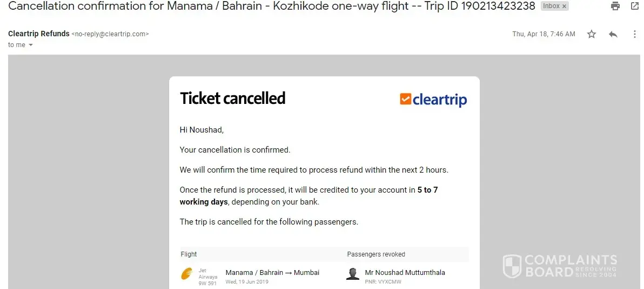Click the Cleartrip logo
Screen dimensions: 644x289
(x=433, y=100)
